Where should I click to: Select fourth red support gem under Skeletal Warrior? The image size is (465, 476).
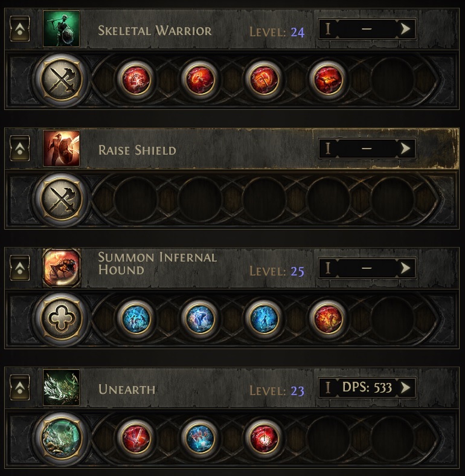point(326,80)
